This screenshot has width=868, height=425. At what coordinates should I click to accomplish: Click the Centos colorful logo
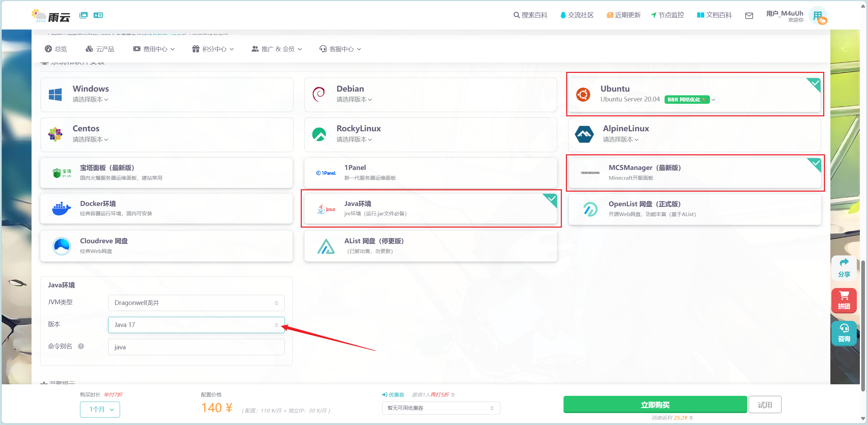pos(55,134)
